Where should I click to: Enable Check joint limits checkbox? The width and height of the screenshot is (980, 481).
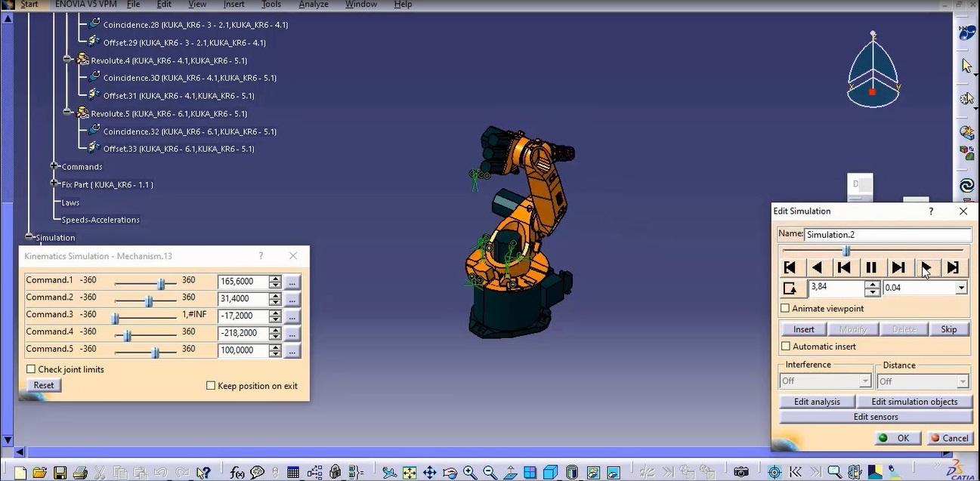pos(31,369)
